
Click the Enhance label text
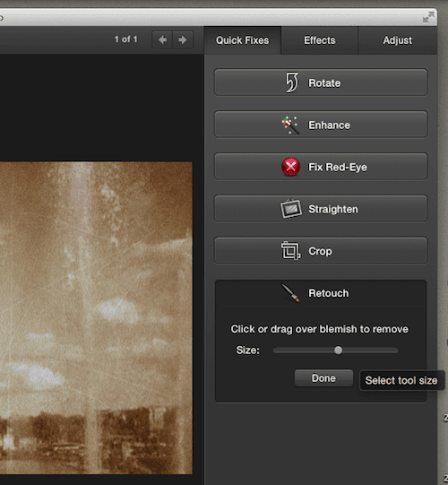[x=329, y=125]
